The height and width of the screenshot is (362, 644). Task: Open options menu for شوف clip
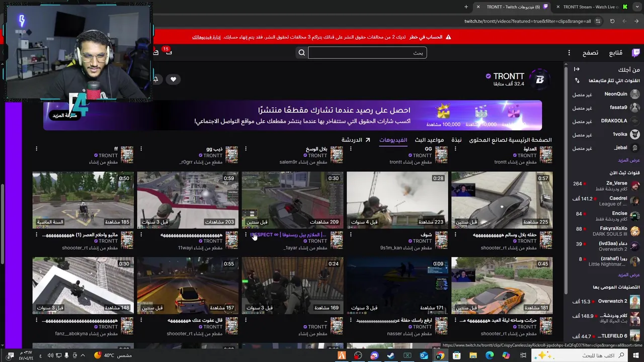coord(351,234)
